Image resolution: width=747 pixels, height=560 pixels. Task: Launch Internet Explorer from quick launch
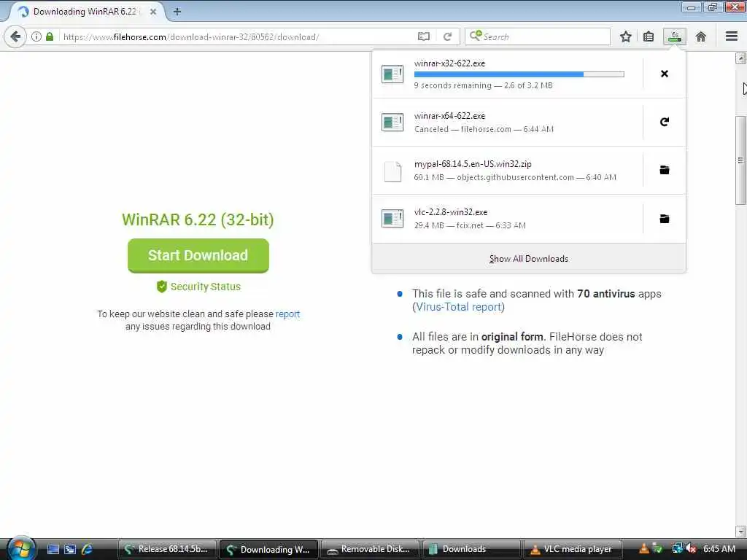pos(87,549)
